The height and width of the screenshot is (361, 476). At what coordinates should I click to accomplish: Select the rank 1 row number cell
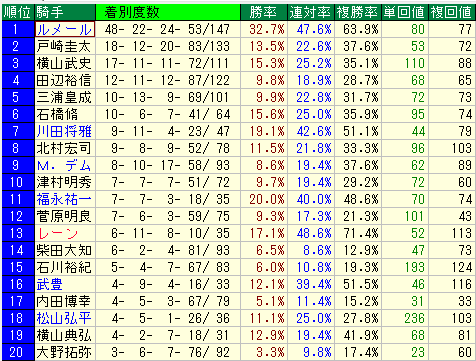18,30
